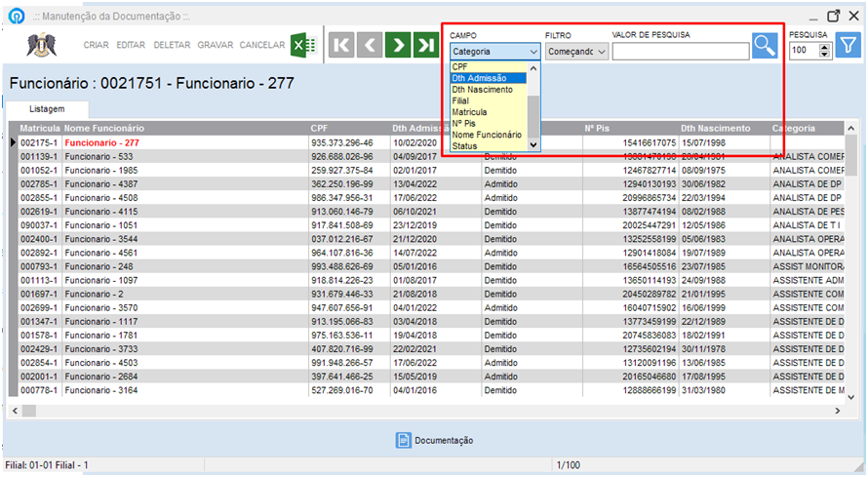Select the Funcionario - 1097 row
This screenshot has height=477, width=868.
431,281
